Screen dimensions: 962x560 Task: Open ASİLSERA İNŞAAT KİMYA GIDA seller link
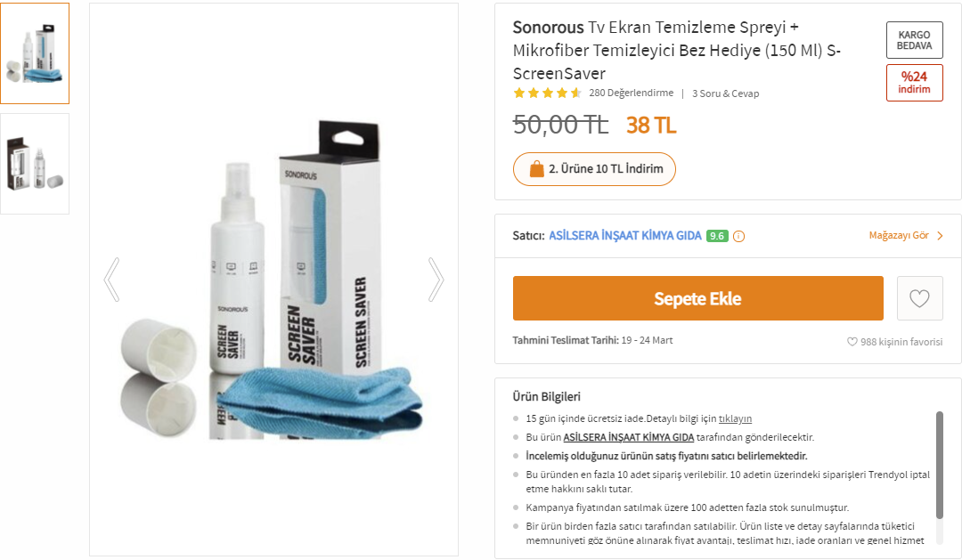pyautogui.click(x=624, y=236)
